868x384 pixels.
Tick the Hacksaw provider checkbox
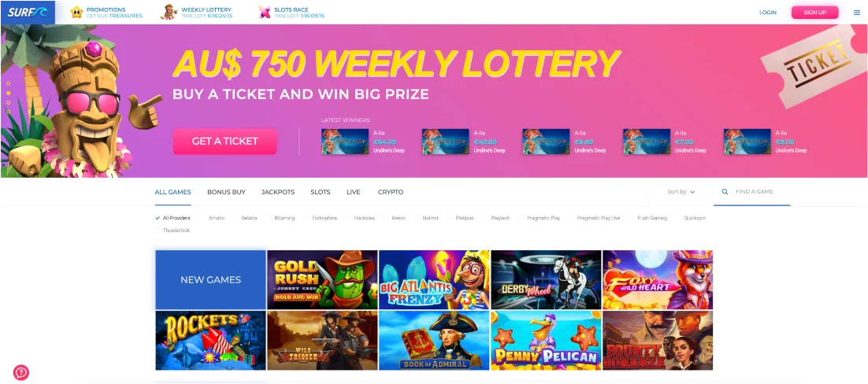click(351, 218)
